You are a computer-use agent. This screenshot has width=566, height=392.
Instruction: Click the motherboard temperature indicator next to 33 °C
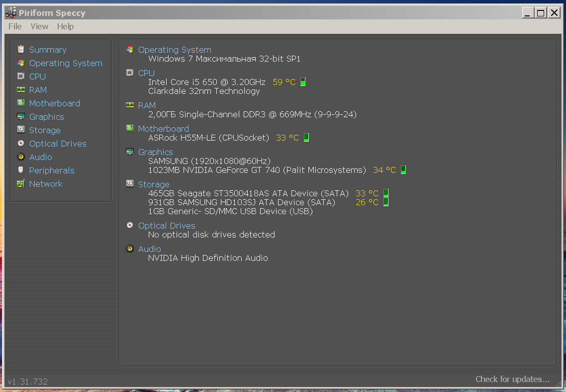tap(306, 138)
